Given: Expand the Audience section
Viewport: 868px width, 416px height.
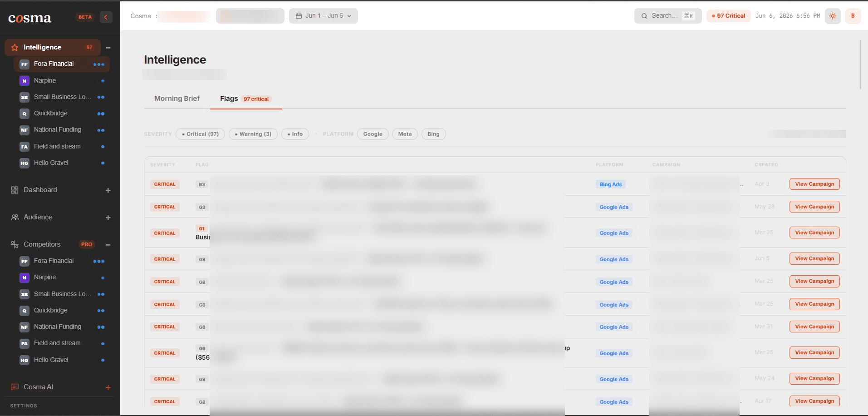Looking at the screenshot, I should pos(108,218).
